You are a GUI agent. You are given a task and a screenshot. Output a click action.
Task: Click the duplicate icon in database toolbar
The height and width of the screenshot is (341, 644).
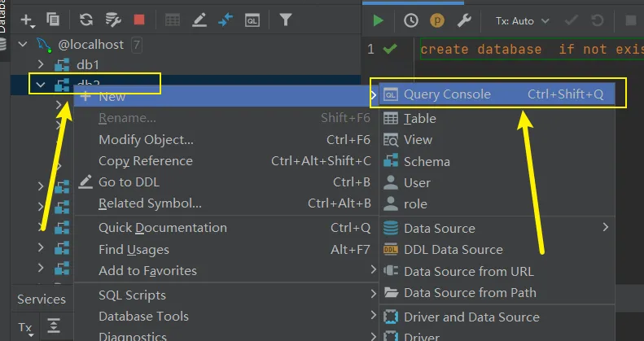click(53, 19)
